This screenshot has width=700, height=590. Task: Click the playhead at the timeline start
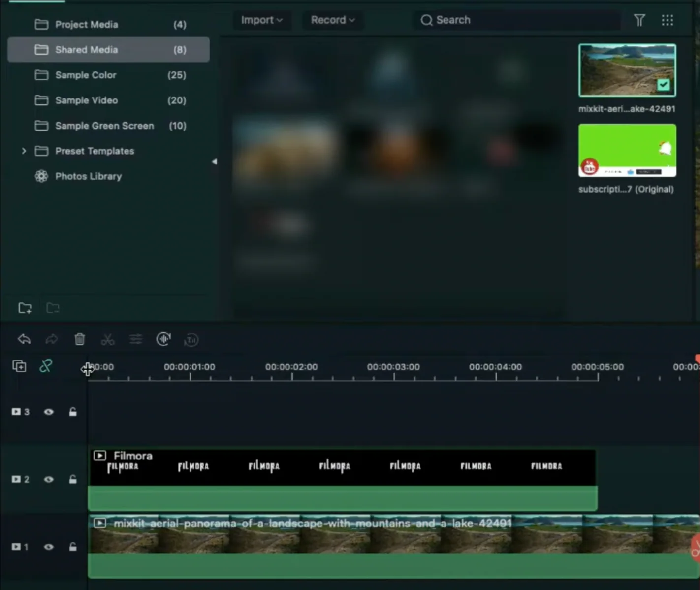89,369
